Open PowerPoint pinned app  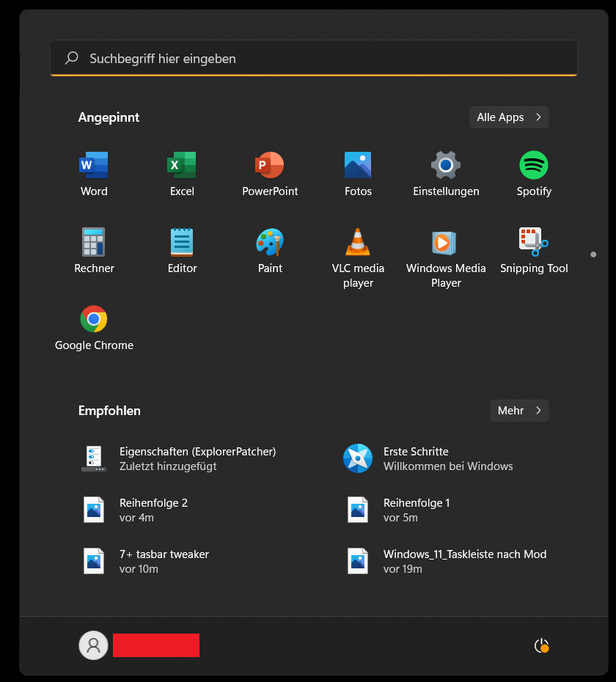(x=270, y=166)
